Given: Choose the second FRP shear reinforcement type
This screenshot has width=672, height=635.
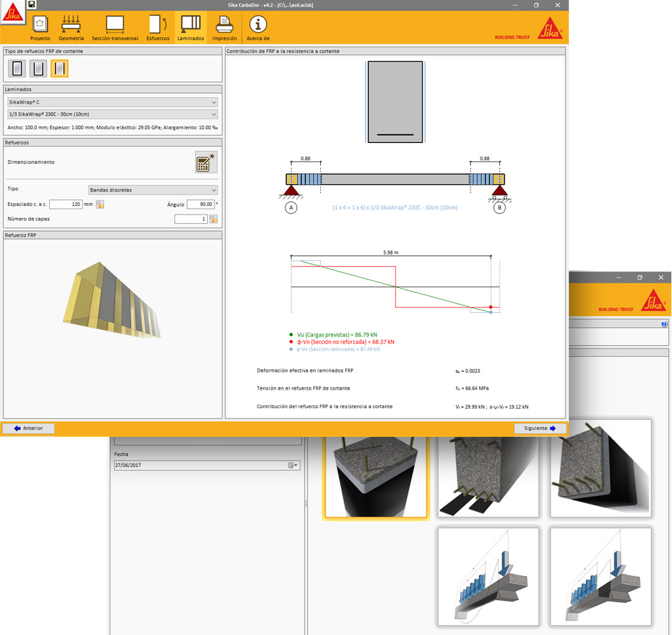Looking at the screenshot, I should (38, 69).
